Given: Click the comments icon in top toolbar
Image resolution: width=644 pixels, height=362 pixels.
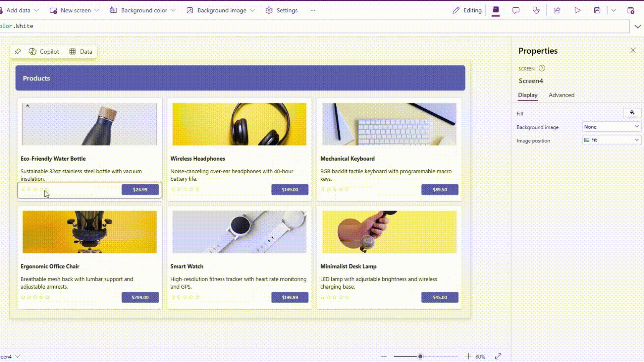Looking at the screenshot, I should coord(516,10).
